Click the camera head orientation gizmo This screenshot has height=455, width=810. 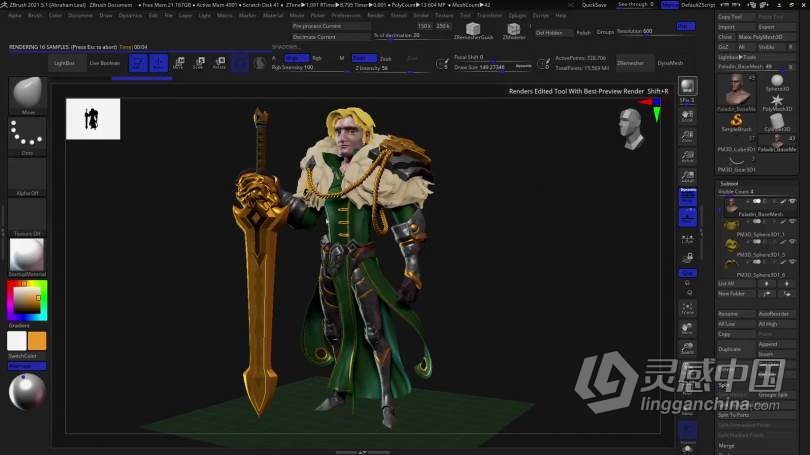pyautogui.click(x=631, y=129)
